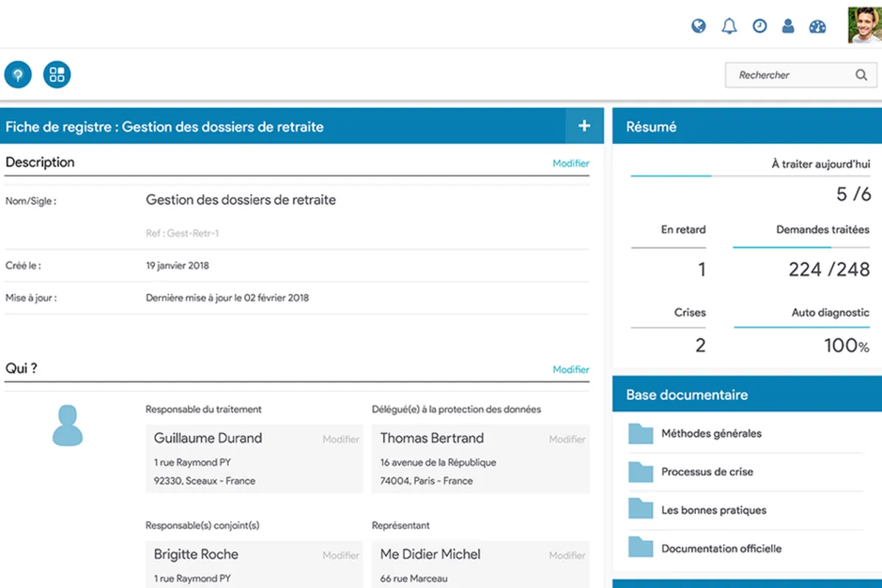Open the Les bonnes pratiques folder
This screenshot has height=588, width=882.
(x=713, y=510)
